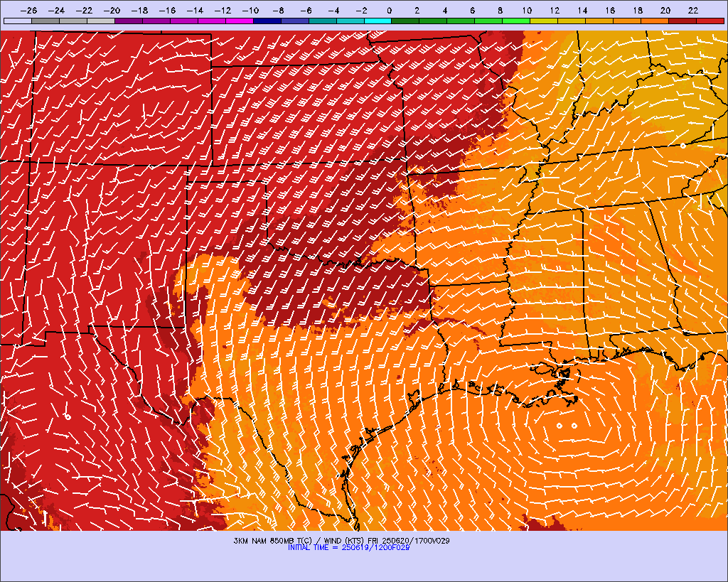Click the dark green swatch between 0 and 2
The width and height of the screenshot is (728, 582).
[x=406, y=21]
